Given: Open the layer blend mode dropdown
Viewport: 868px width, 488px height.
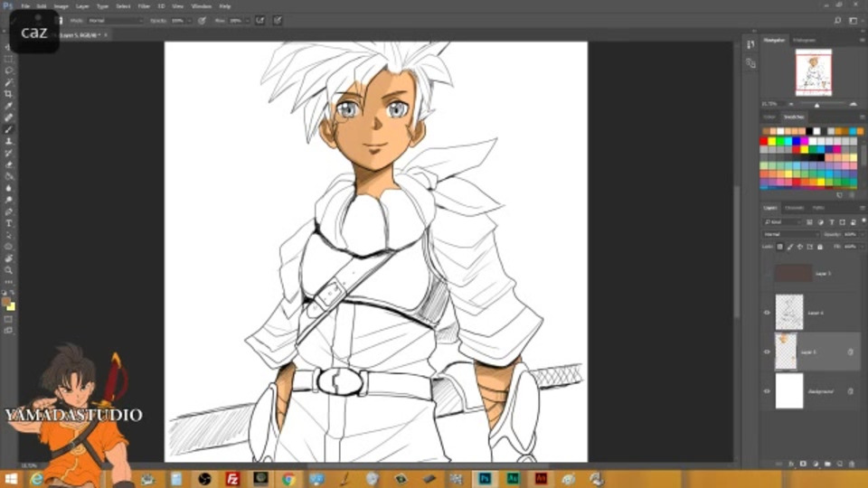Looking at the screenshot, I should (790, 235).
